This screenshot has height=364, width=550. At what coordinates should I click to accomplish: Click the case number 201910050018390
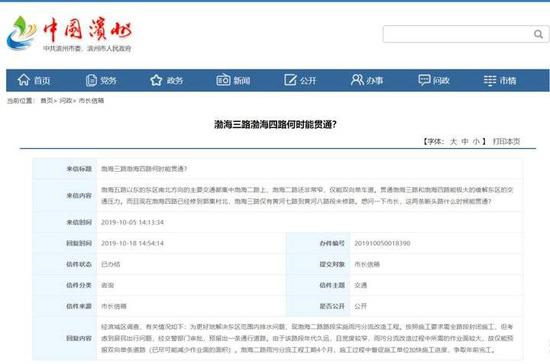[x=382, y=243]
